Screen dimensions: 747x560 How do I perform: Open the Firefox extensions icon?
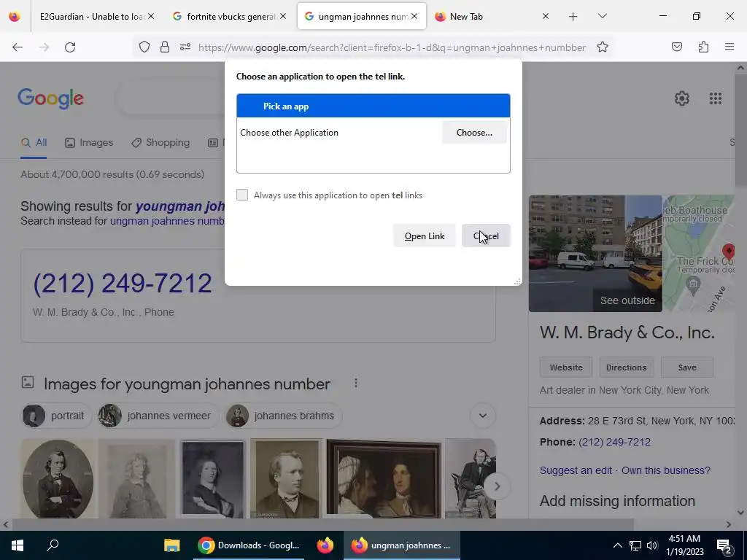(x=703, y=47)
